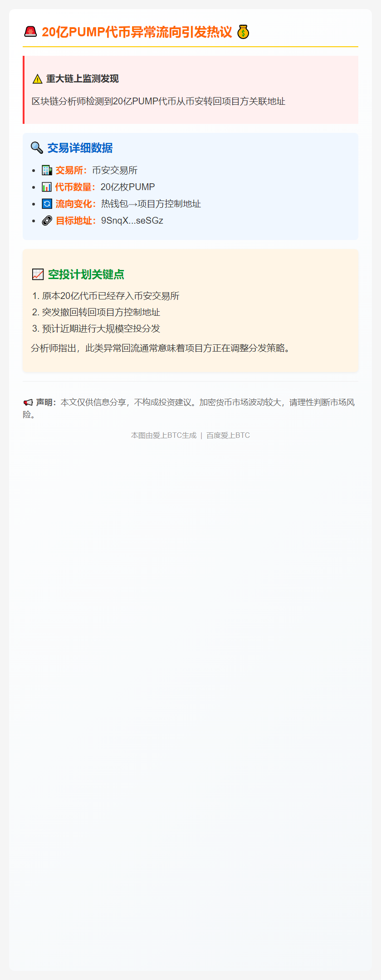This screenshot has height=980, width=381.
Task: Click the magnifying glass icon beside 交易详细数据
Action: coord(37,148)
